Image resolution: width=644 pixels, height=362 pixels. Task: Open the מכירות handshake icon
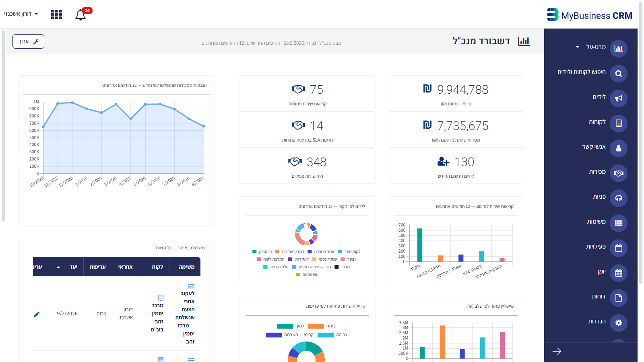(619, 173)
